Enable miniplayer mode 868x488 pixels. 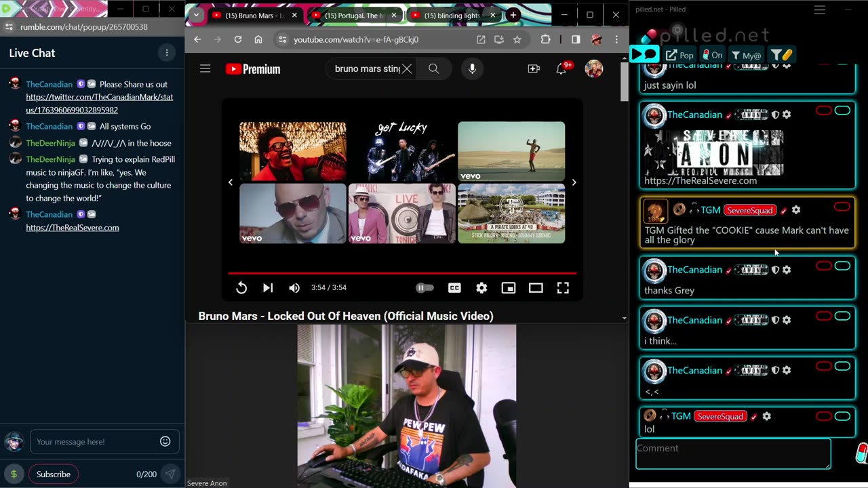pos(509,288)
